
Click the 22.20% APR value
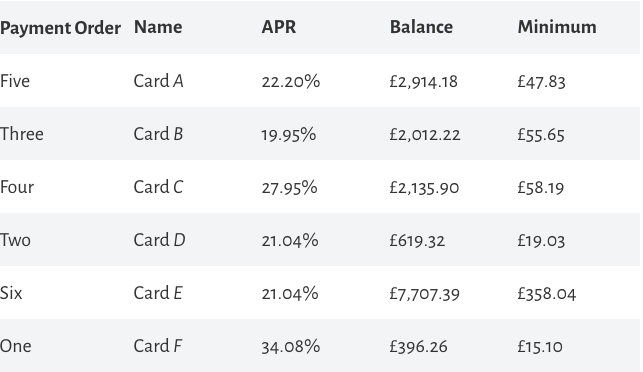(x=291, y=81)
